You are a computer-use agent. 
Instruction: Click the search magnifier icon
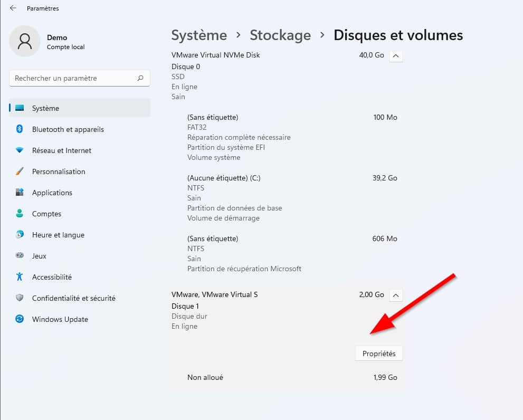140,78
